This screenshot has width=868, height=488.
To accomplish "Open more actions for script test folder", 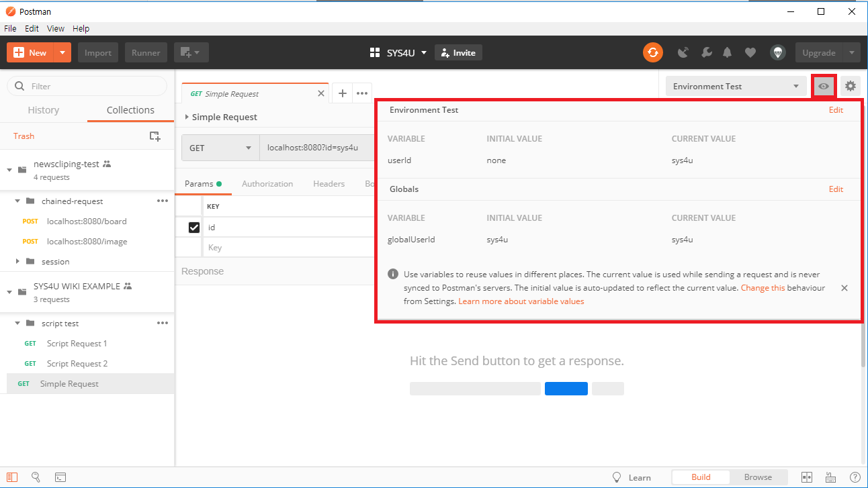I will tap(163, 323).
